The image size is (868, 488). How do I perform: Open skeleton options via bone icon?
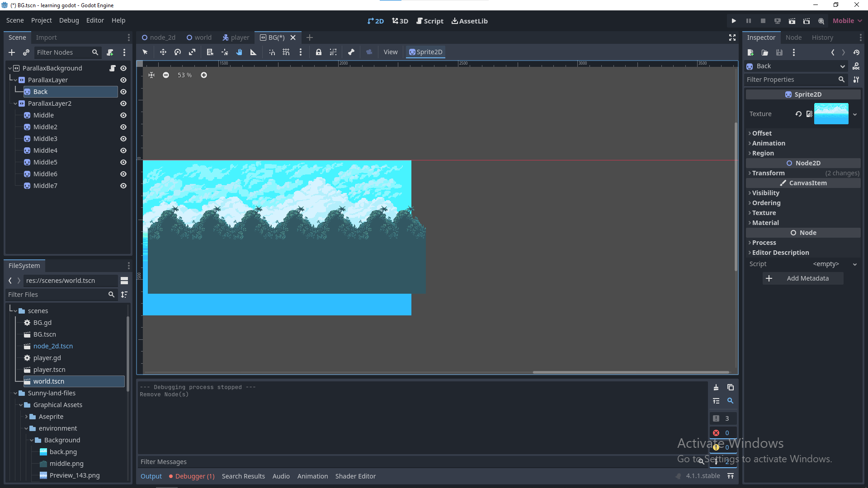pos(351,52)
